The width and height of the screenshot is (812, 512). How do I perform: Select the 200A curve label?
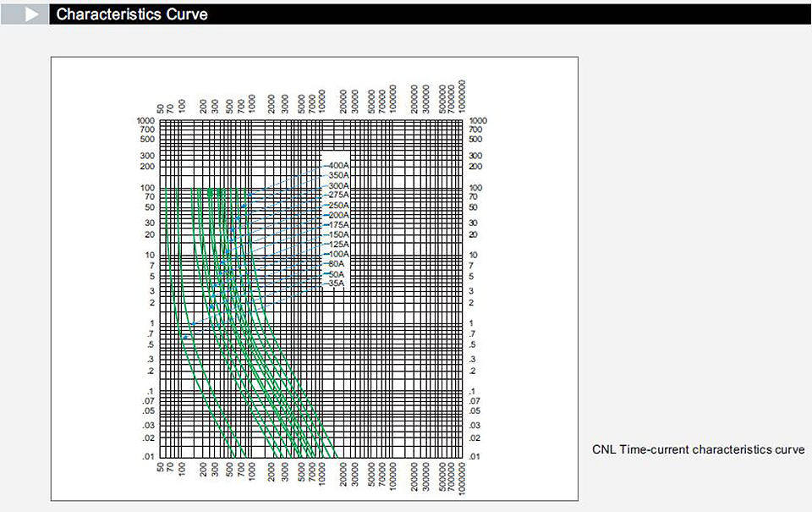pyautogui.click(x=339, y=215)
